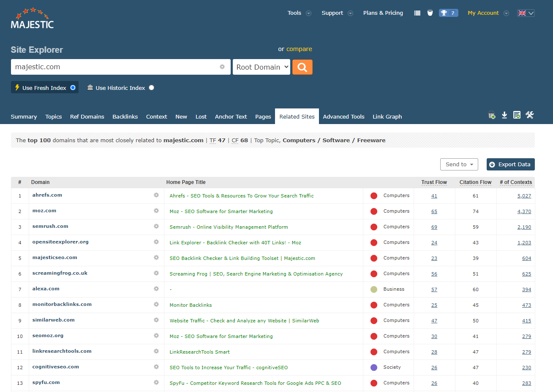553x392 pixels.
Task: Open the Lost tab
Action: pyautogui.click(x=201, y=116)
